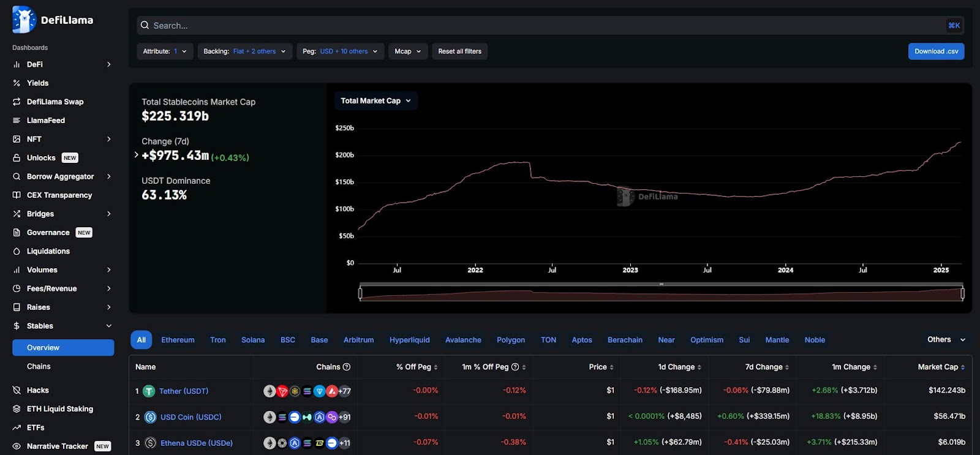The height and width of the screenshot is (455, 980).
Task: Switch to the Hyperliquid chain tab
Action: click(x=410, y=340)
